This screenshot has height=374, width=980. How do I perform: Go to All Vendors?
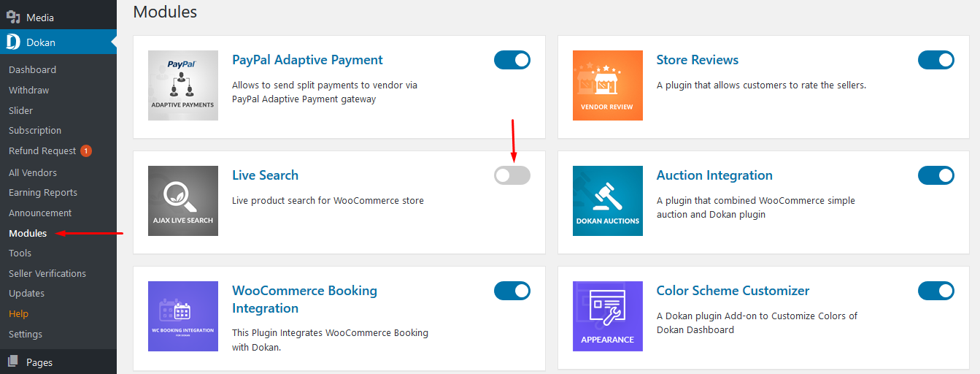tap(33, 173)
